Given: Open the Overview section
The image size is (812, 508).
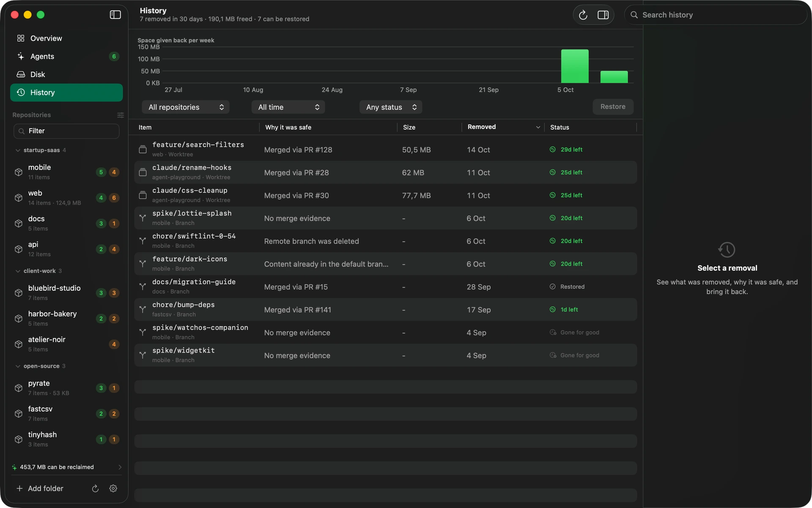Looking at the screenshot, I should tap(66, 38).
